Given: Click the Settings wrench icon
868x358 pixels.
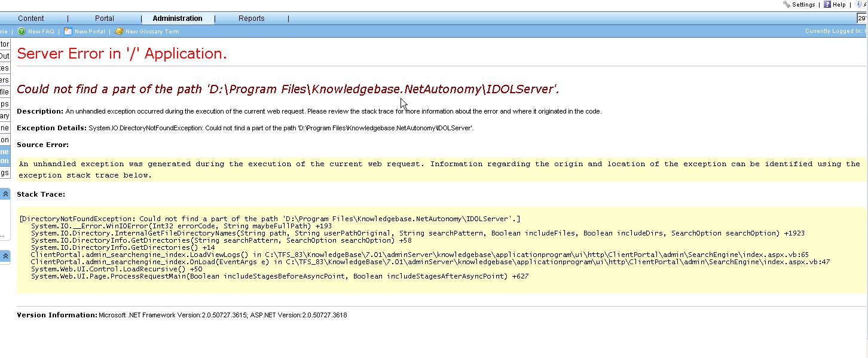Looking at the screenshot, I should tap(786, 4).
